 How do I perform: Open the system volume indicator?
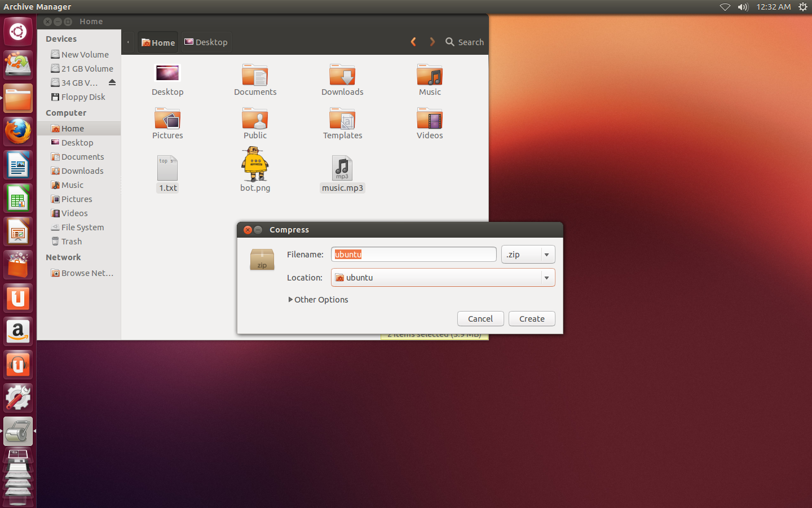[x=743, y=7]
